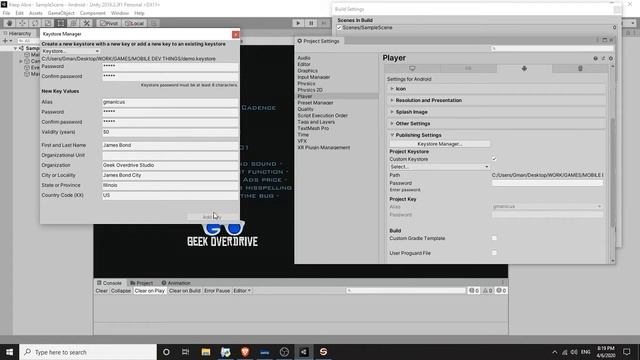Select Graphics in Project Settings list
The image size is (640, 360).
(307, 71)
